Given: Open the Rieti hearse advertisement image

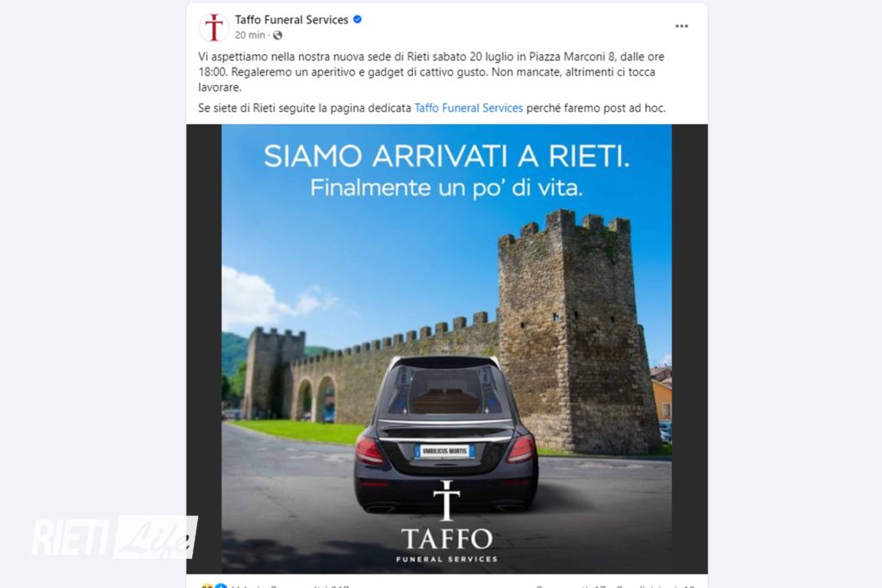Looking at the screenshot, I should click(x=447, y=349).
